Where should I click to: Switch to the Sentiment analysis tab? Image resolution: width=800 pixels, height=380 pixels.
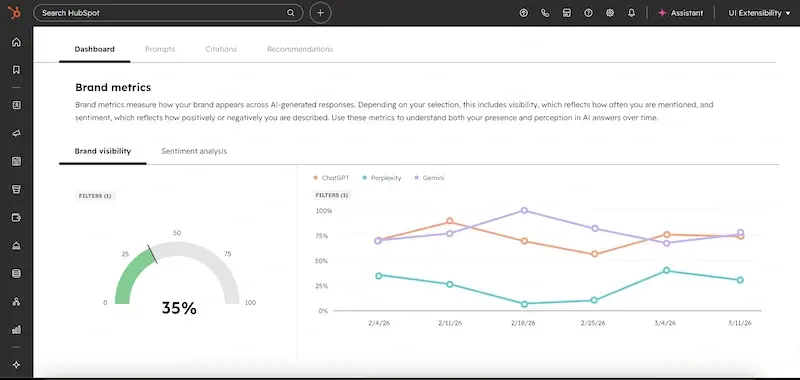coord(194,151)
